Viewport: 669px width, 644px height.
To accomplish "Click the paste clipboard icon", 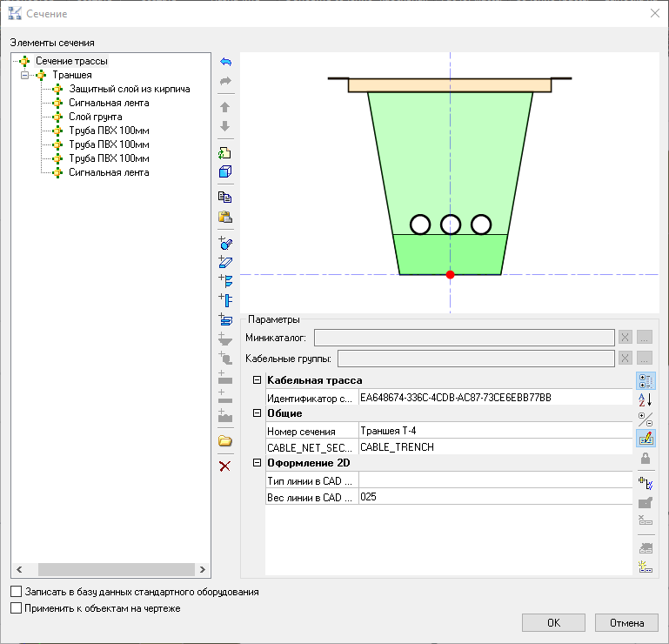I will [225, 217].
